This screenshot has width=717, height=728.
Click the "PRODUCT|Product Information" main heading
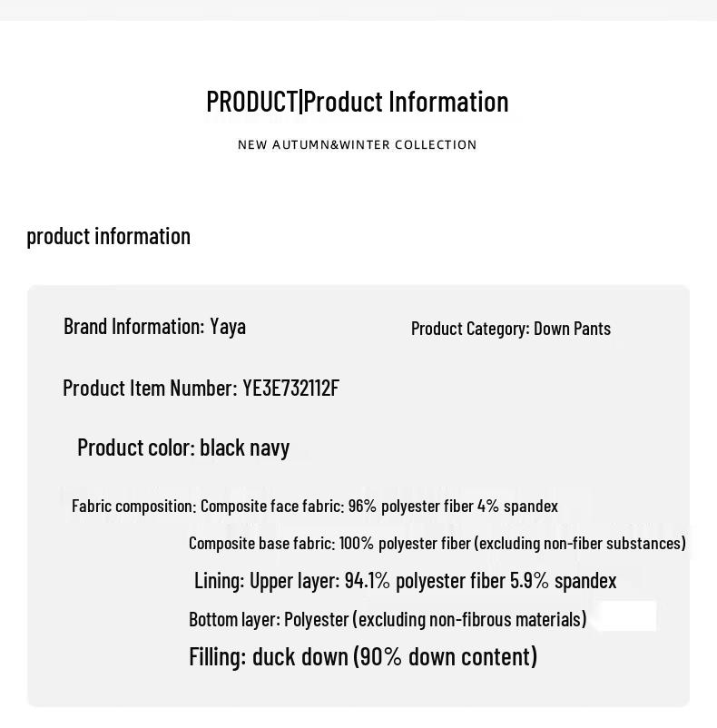point(357,102)
